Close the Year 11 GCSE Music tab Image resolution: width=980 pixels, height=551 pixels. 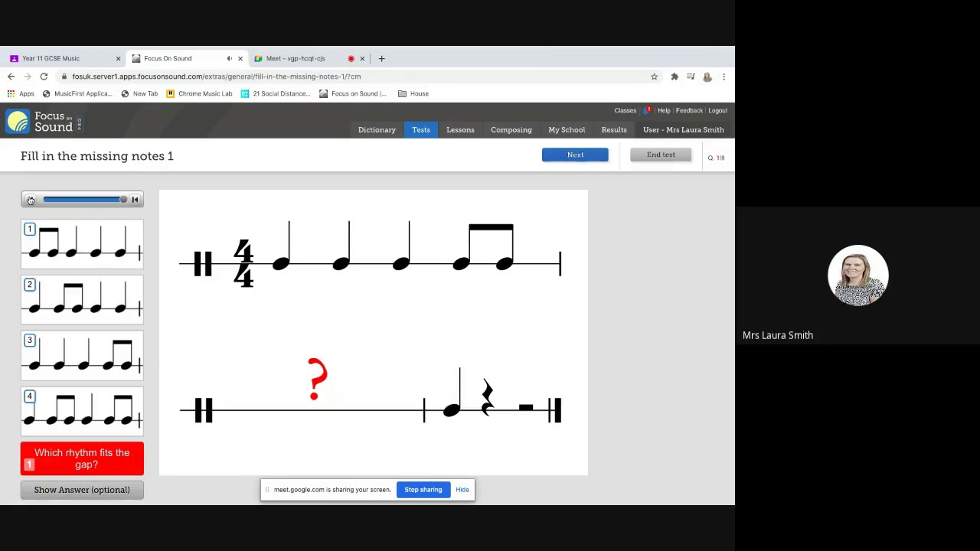point(118,58)
